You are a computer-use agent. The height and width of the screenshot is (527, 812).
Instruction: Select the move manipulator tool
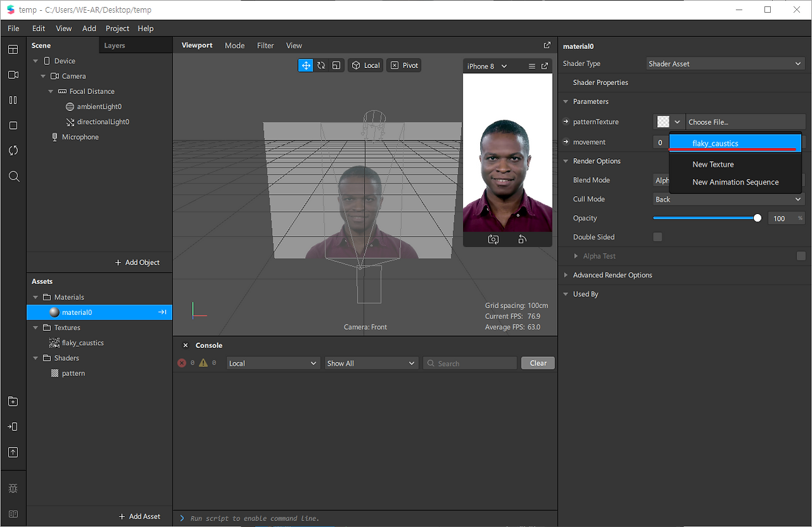[x=306, y=65]
